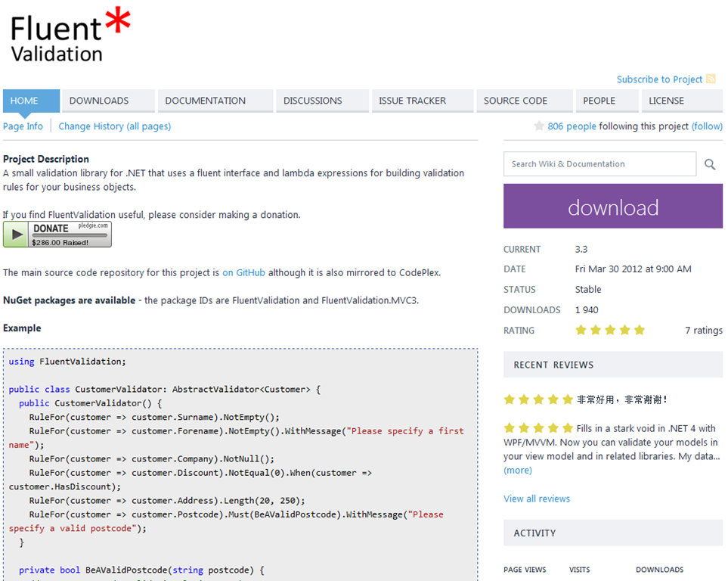
Task: Click the status value 'Stable'
Action: pyautogui.click(x=588, y=289)
